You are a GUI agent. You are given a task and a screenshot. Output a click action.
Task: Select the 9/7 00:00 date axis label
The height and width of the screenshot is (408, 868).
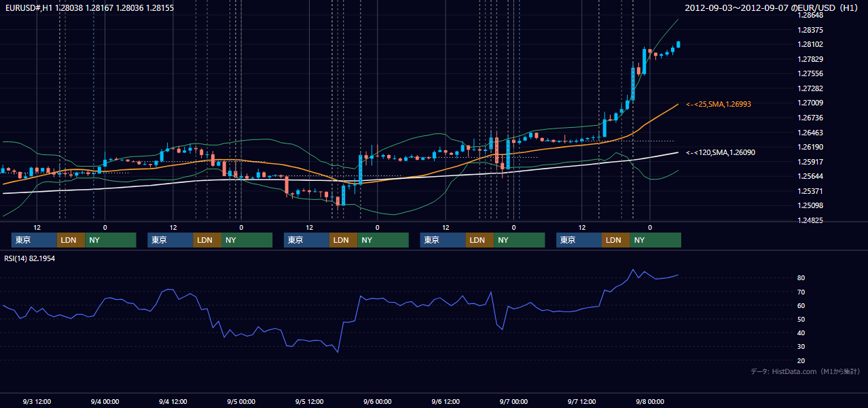[513, 401]
